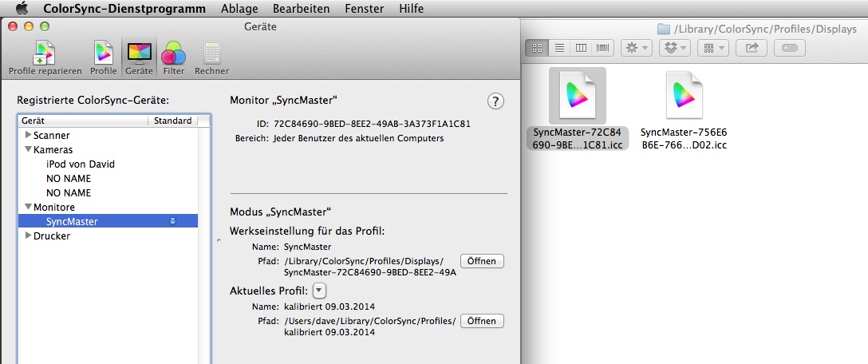Sort by Standard column header
868x364 pixels.
click(172, 121)
